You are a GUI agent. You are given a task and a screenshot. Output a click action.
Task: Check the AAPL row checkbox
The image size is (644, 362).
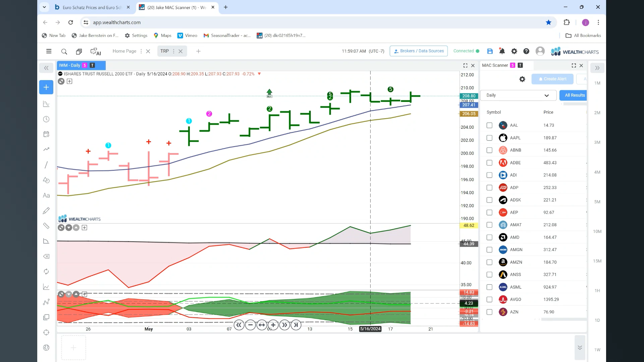[489, 138]
